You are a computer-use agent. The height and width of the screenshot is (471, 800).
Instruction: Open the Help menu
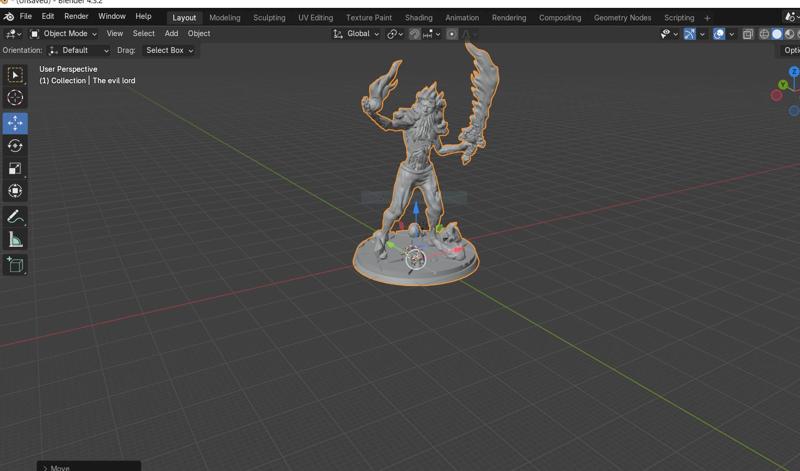(x=143, y=16)
